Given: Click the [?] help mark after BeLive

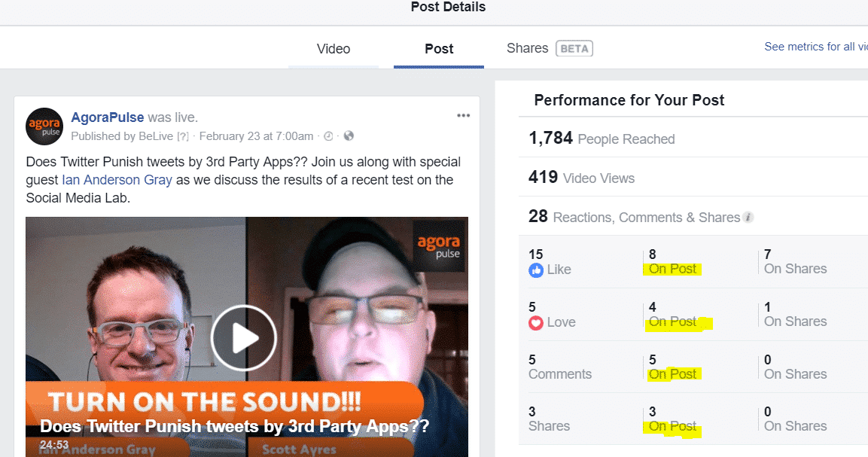Looking at the screenshot, I should pos(183,136).
